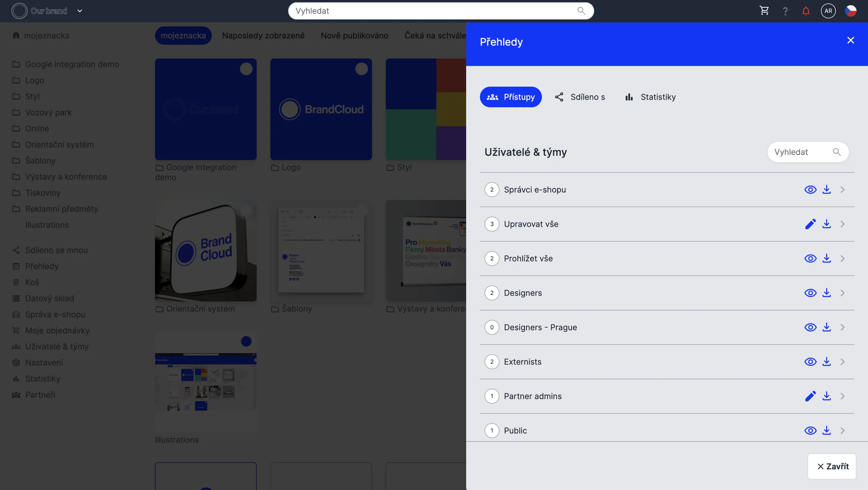The height and width of the screenshot is (490, 868).
Task: Expand the Správci e-shopu row chevron
Action: 842,190
